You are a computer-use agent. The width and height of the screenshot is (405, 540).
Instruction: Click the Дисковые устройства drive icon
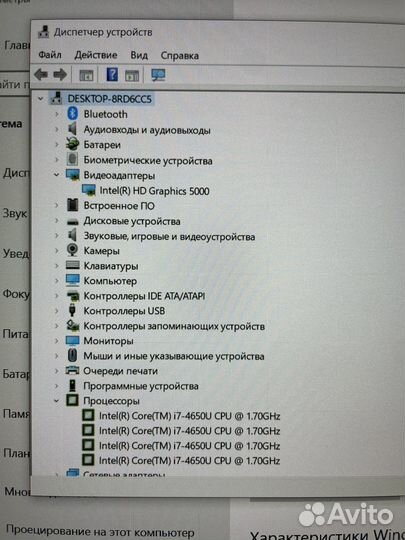tap(72, 221)
